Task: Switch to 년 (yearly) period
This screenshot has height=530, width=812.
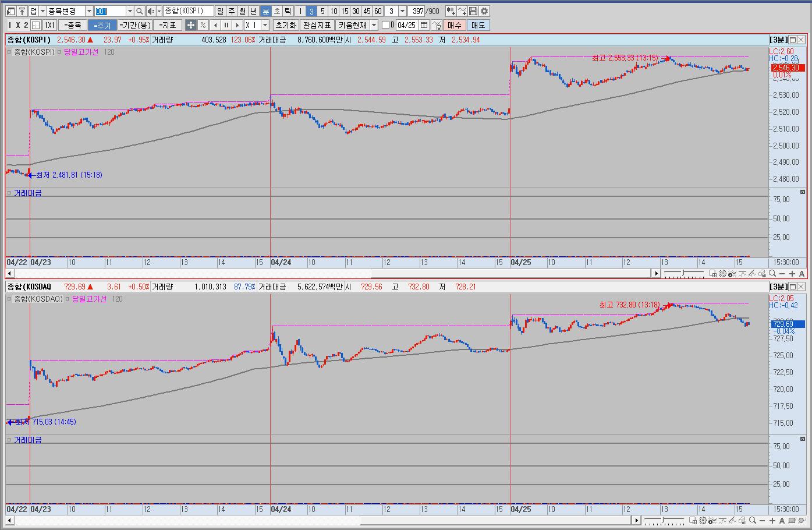Action: pyautogui.click(x=254, y=11)
